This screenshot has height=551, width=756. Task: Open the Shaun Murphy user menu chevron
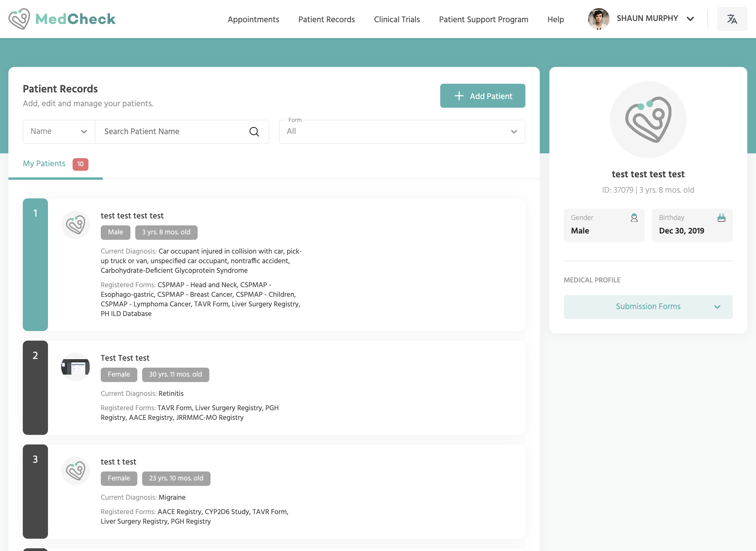[x=690, y=19]
